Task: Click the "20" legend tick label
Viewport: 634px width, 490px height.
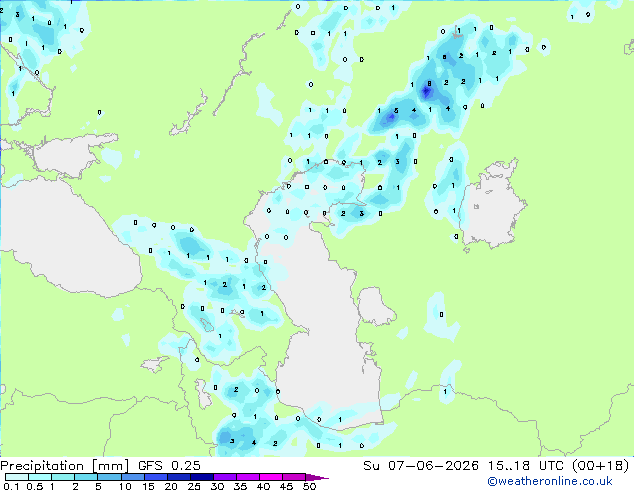Action: 171,486
